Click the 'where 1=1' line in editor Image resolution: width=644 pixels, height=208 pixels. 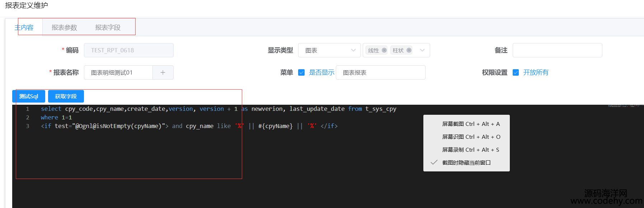tap(56, 117)
